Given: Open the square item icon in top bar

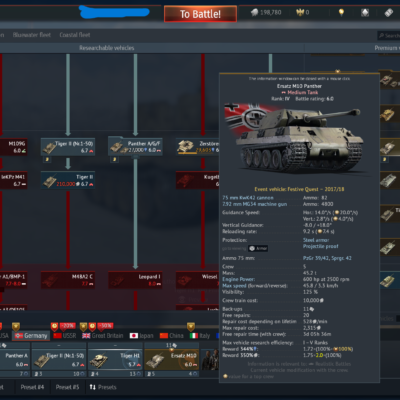Looking at the screenshot, I should click(x=365, y=13).
